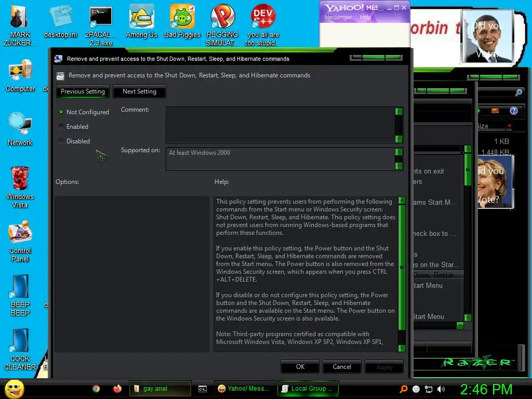
Task: Click the volume speaker tray icon
Action: (x=441, y=389)
